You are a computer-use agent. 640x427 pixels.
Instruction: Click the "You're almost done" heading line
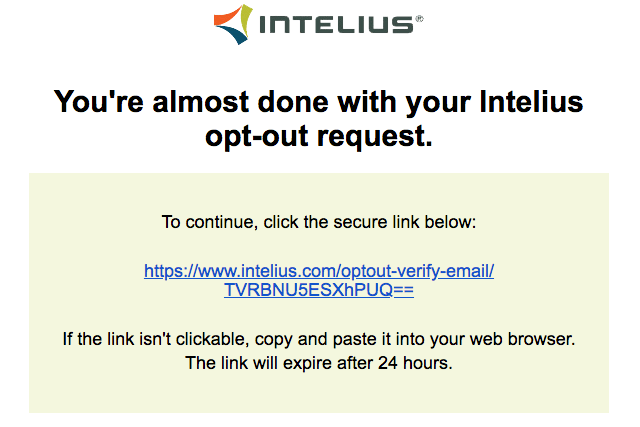pos(319,102)
